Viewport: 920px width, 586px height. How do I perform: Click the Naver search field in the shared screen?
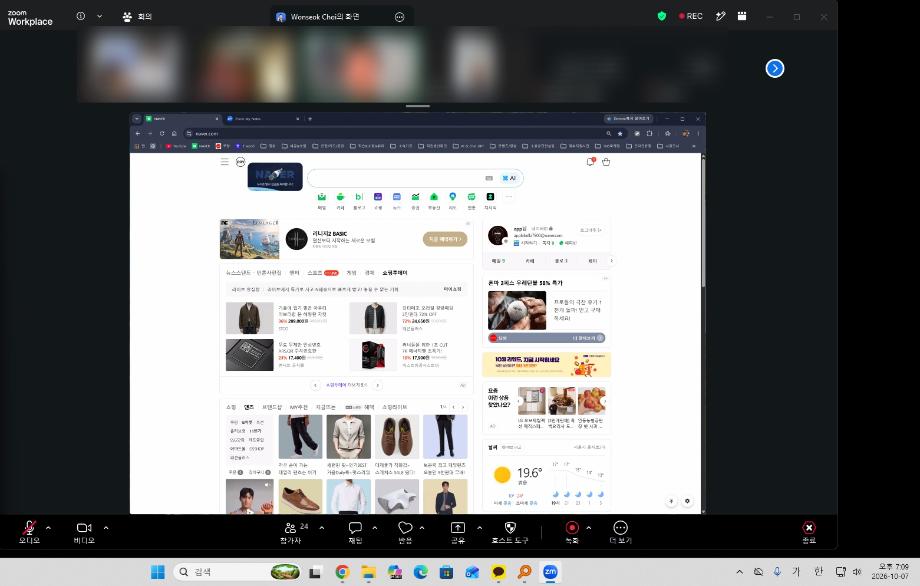tap(415, 178)
